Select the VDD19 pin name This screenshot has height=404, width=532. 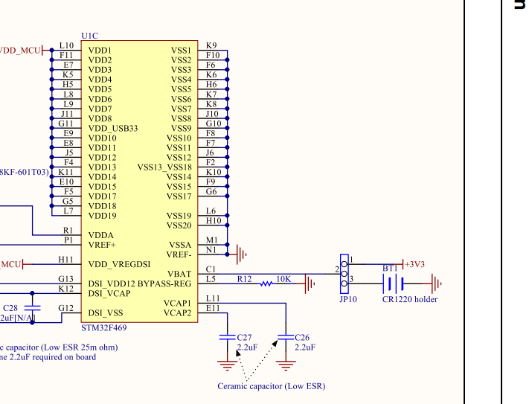pyautogui.click(x=102, y=216)
